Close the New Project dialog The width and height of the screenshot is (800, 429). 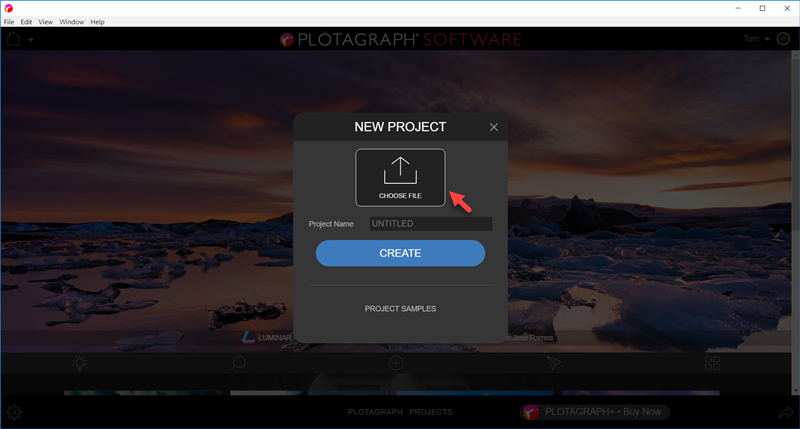(x=493, y=127)
